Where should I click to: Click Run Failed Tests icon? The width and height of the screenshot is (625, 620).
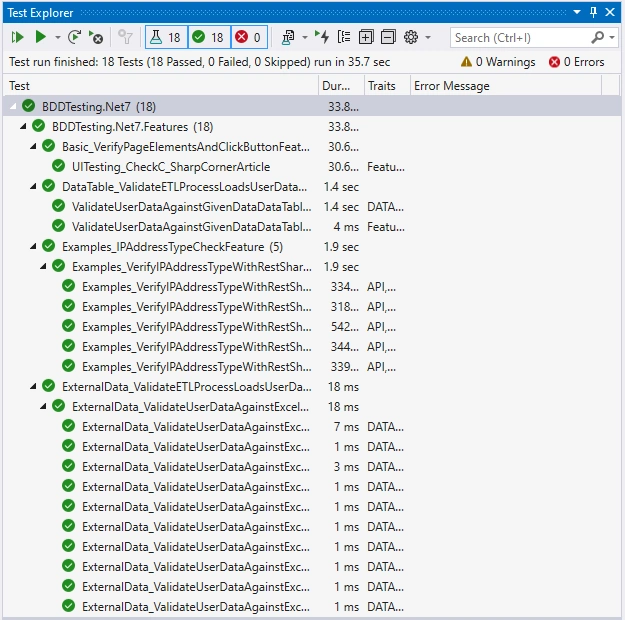point(96,37)
